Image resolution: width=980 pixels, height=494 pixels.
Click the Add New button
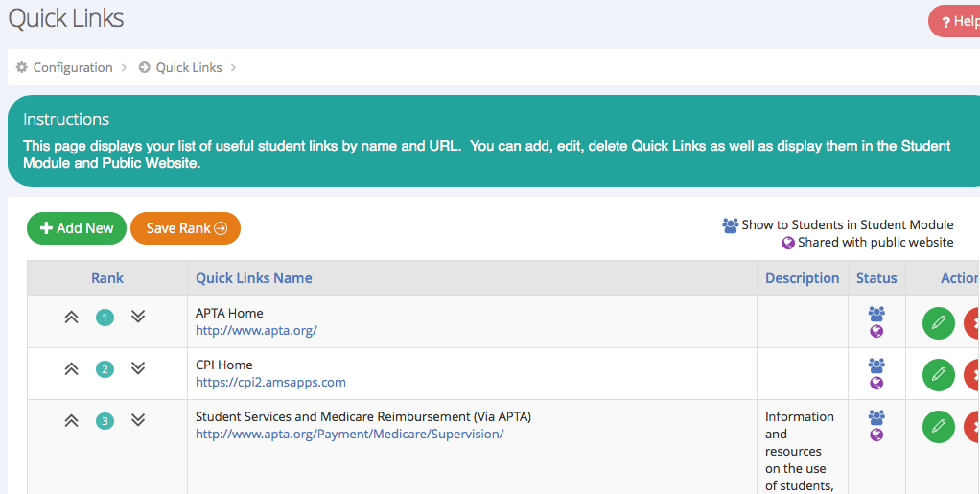[x=77, y=228]
